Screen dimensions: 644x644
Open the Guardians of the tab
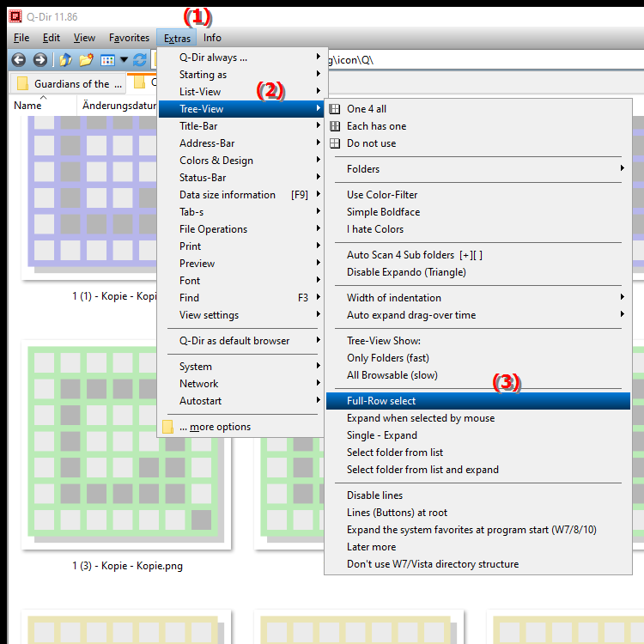click(x=67, y=83)
